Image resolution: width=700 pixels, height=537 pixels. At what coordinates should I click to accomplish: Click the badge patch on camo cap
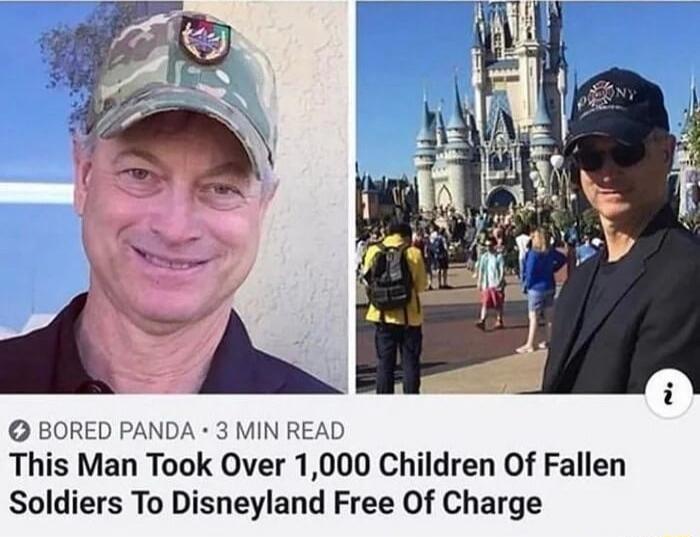(205, 39)
